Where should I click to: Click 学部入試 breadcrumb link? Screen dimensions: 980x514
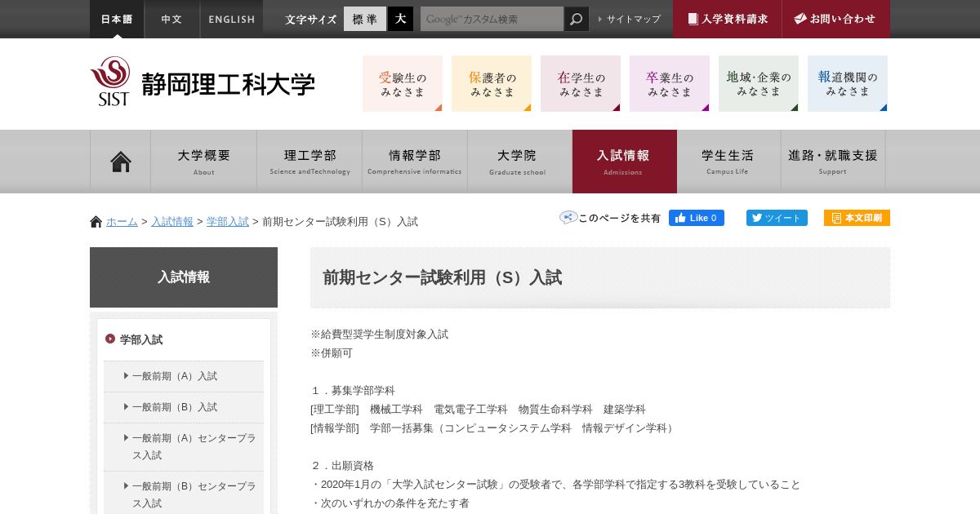(x=228, y=222)
